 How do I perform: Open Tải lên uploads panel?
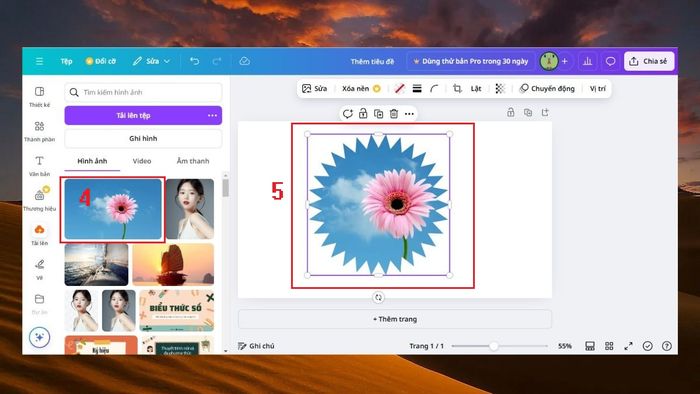pos(39,235)
